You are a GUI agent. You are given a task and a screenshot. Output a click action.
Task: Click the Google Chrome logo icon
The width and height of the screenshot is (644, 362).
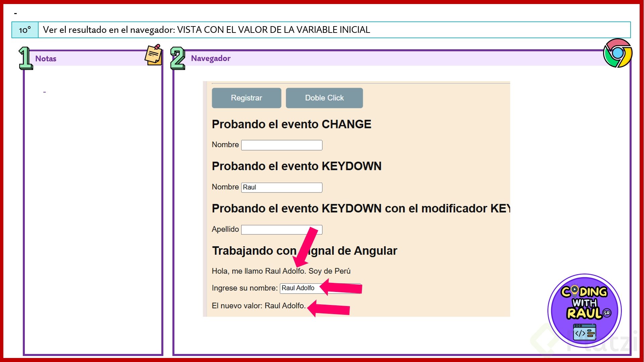617,53
